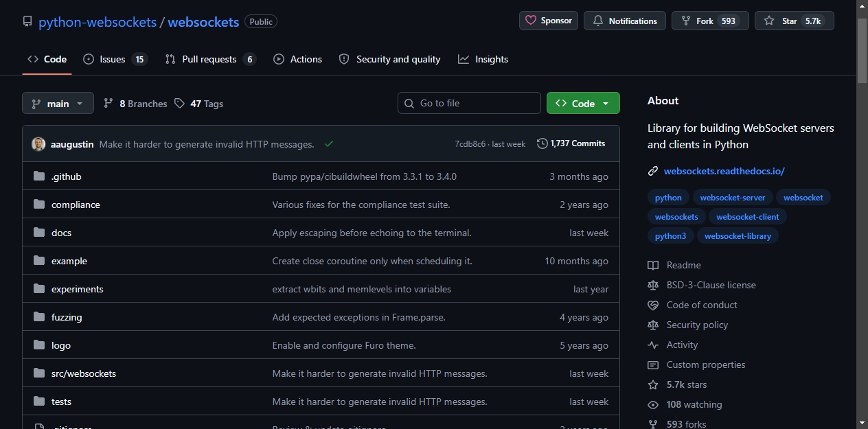Screen dimensions: 868x429
Task: Focus the Go to file search field
Action: [469, 103]
